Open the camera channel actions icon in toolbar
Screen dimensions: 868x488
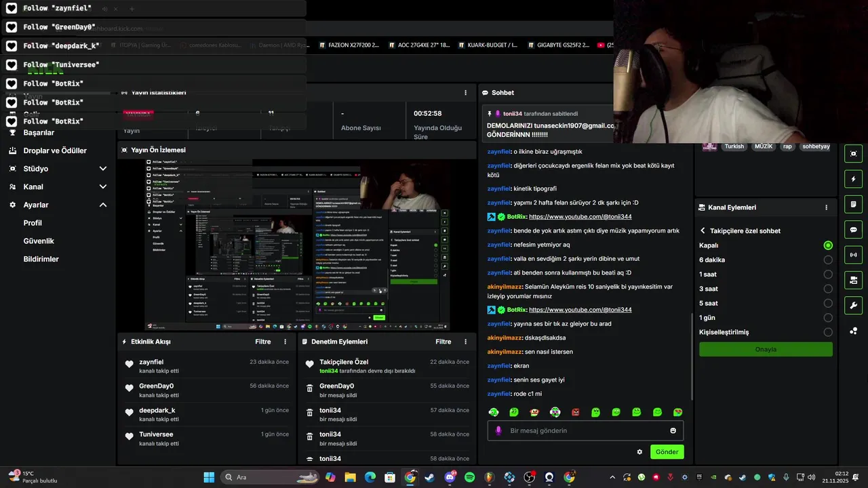(853, 280)
